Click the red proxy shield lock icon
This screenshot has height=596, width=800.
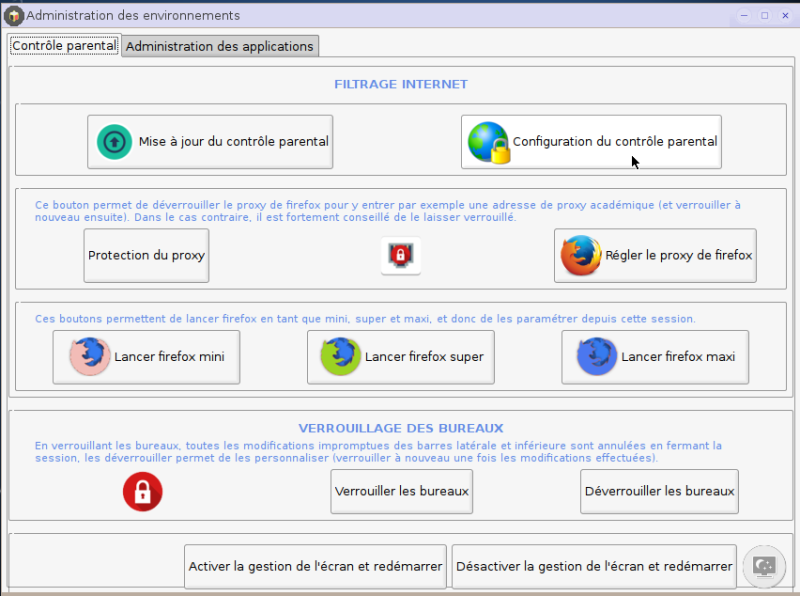click(x=401, y=256)
